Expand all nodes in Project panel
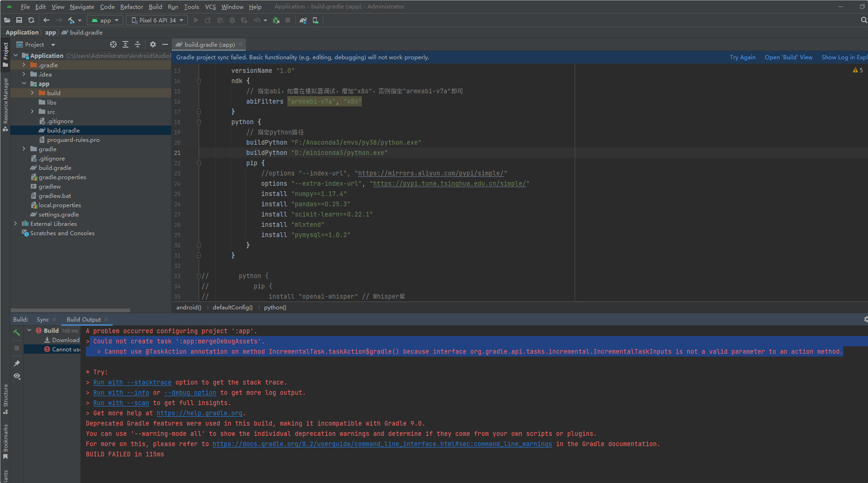 point(125,44)
